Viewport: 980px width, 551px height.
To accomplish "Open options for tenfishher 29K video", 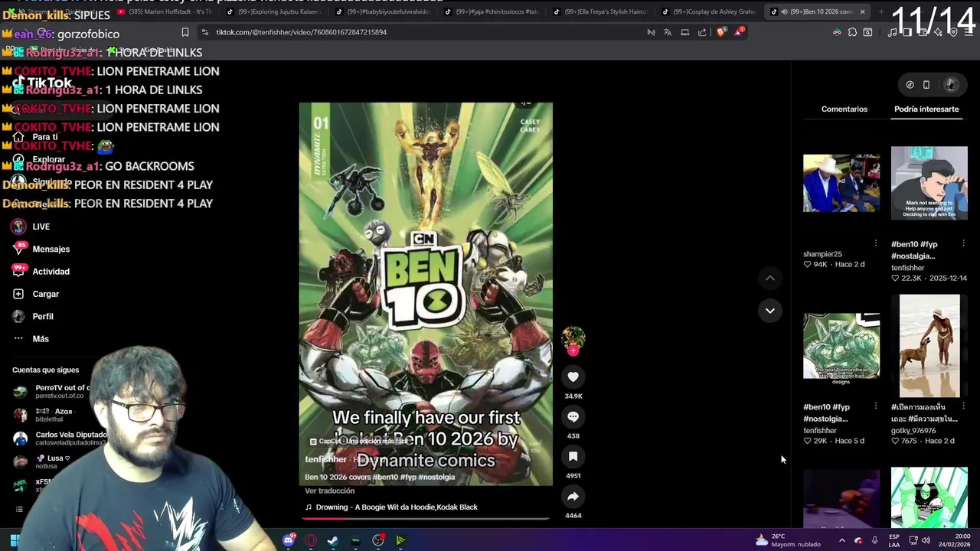I will [876, 406].
